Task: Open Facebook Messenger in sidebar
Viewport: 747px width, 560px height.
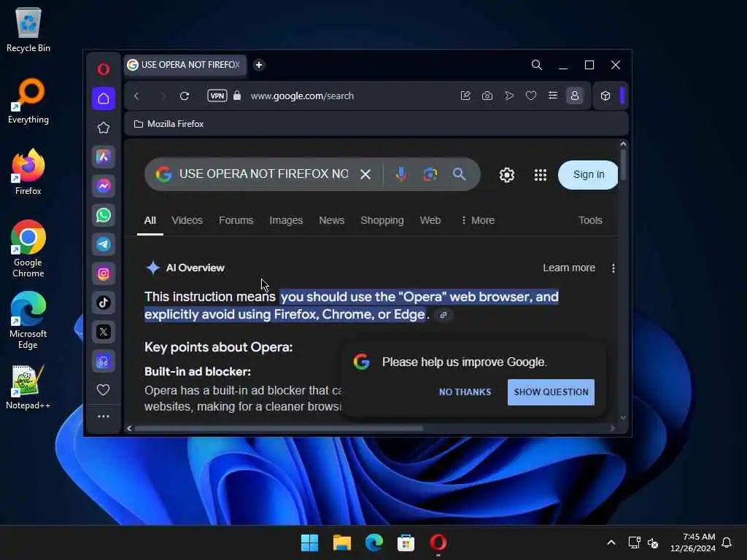Action: (x=104, y=186)
